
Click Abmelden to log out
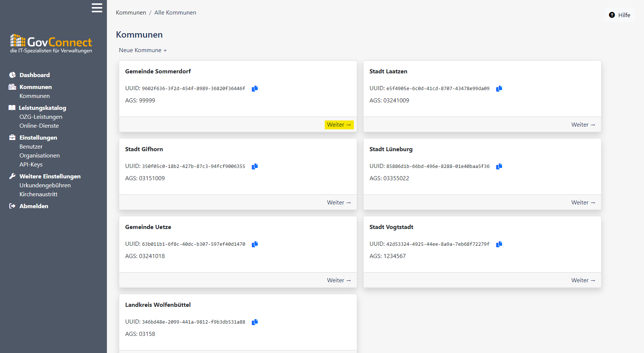(34, 206)
